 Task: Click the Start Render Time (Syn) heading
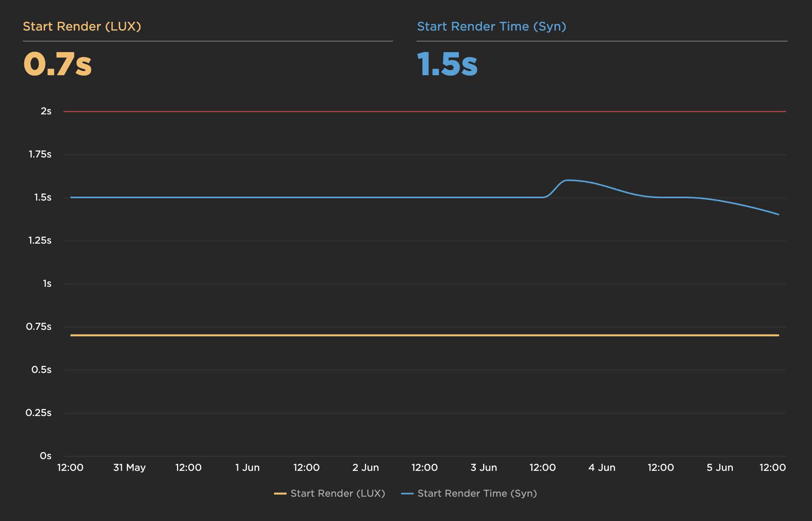pyautogui.click(x=491, y=26)
